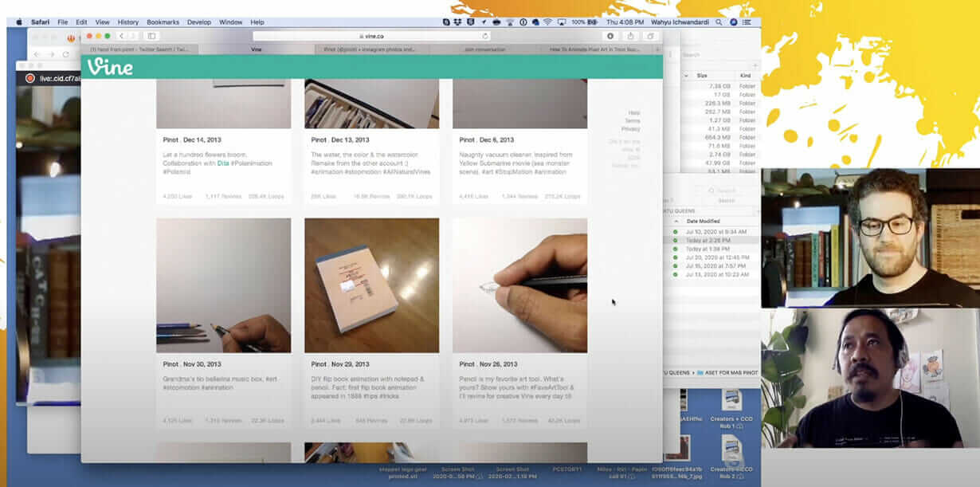
Task: Select the Jul 13, 2020 at 10:23 AM row
Action: click(x=711, y=274)
